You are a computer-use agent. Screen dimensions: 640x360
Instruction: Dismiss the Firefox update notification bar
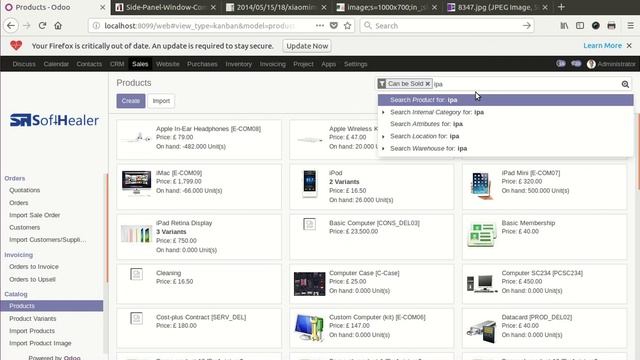pos(629,46)
